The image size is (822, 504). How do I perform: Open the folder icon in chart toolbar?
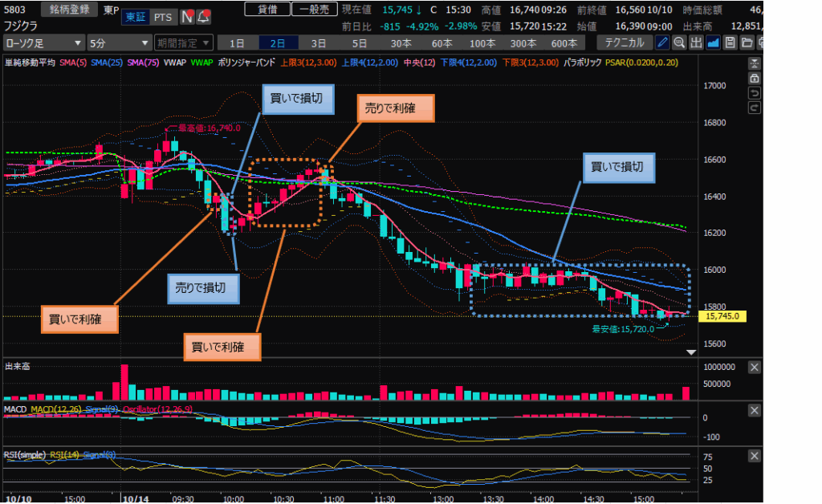click(x=747, y=43)
